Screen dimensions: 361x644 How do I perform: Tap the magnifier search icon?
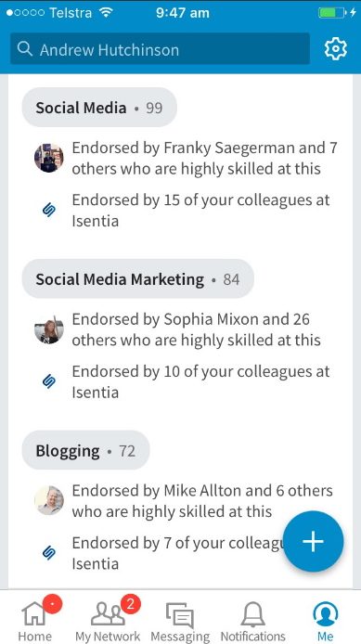pos(25,49)
